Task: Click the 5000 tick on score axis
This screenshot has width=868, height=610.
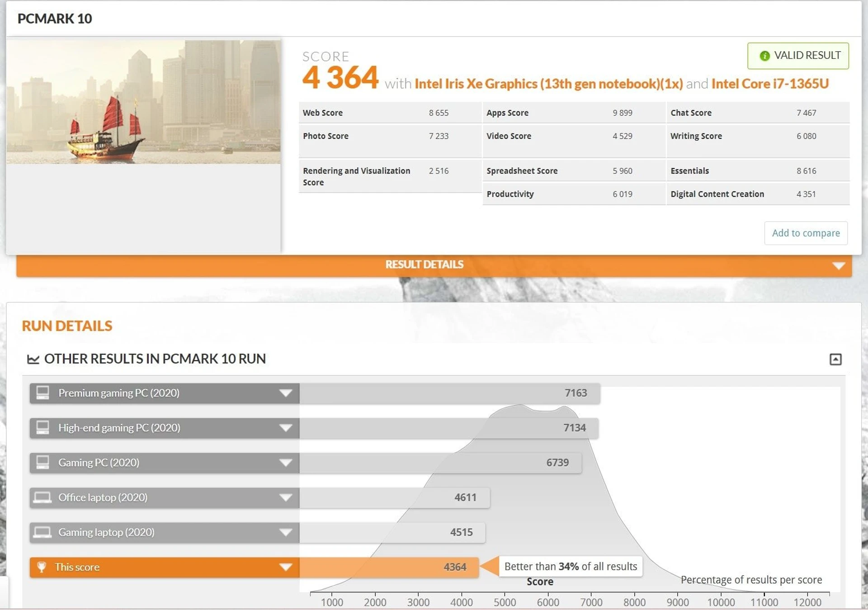Action: click(505, 602)
